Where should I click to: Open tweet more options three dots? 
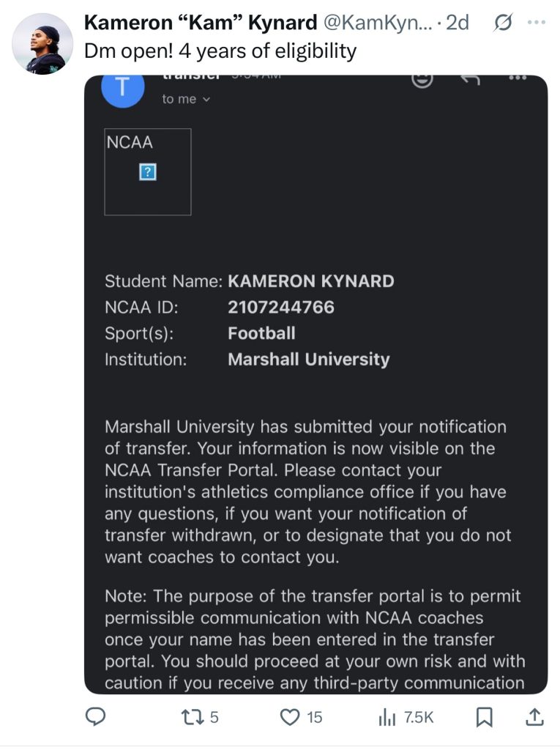coord(537,22)
